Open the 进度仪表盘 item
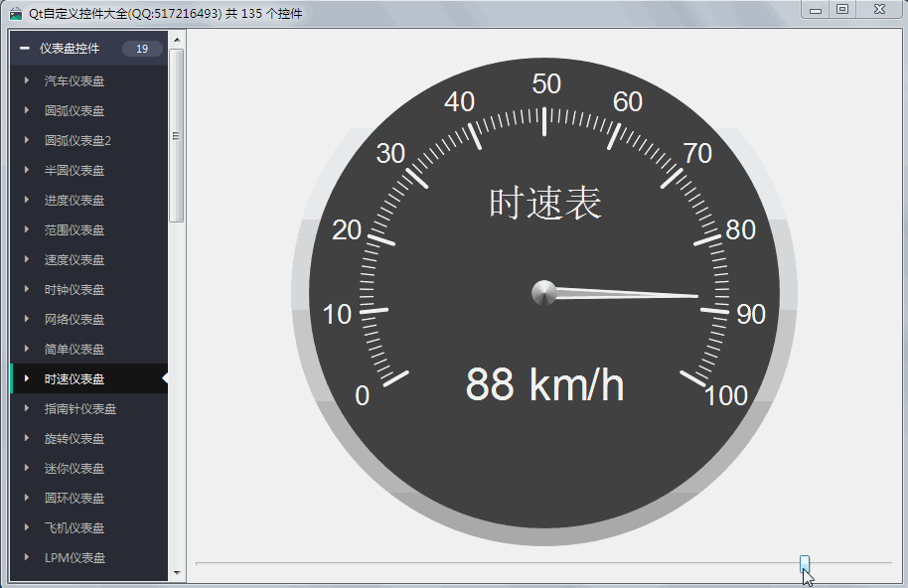908x588 pixels. [x=75, y=201]
